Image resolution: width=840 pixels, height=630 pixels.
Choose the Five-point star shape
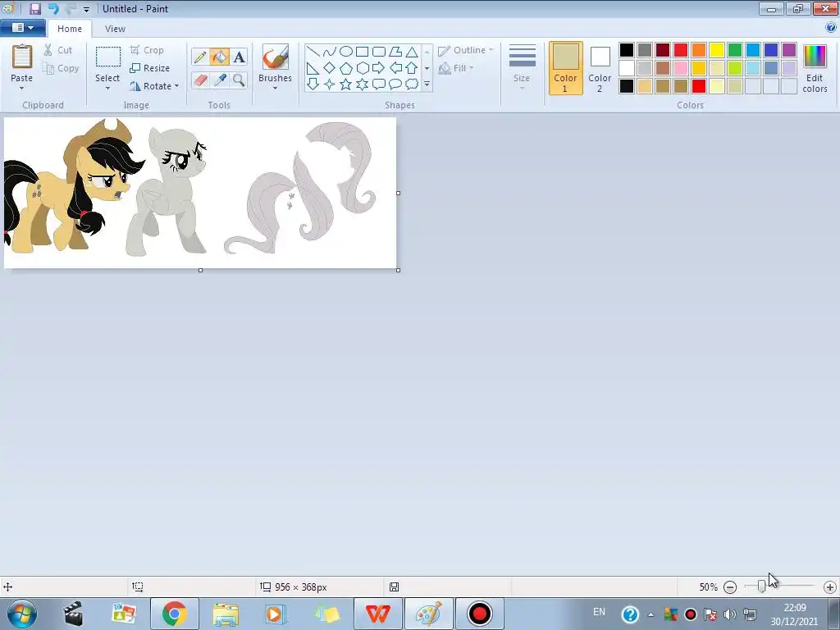(346, 84)
